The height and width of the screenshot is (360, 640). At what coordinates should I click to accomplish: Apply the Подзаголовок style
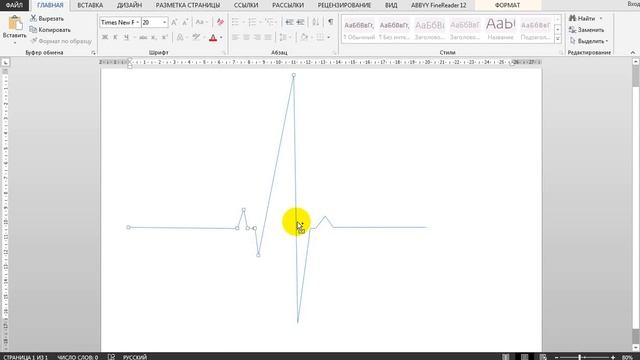[x=536, y=30]
